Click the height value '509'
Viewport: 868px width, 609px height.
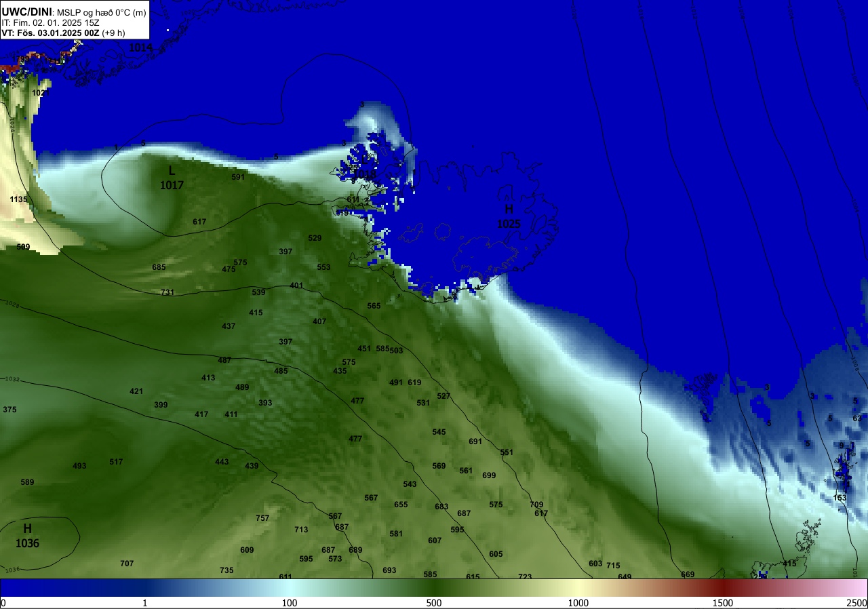[x=23, y=247]
